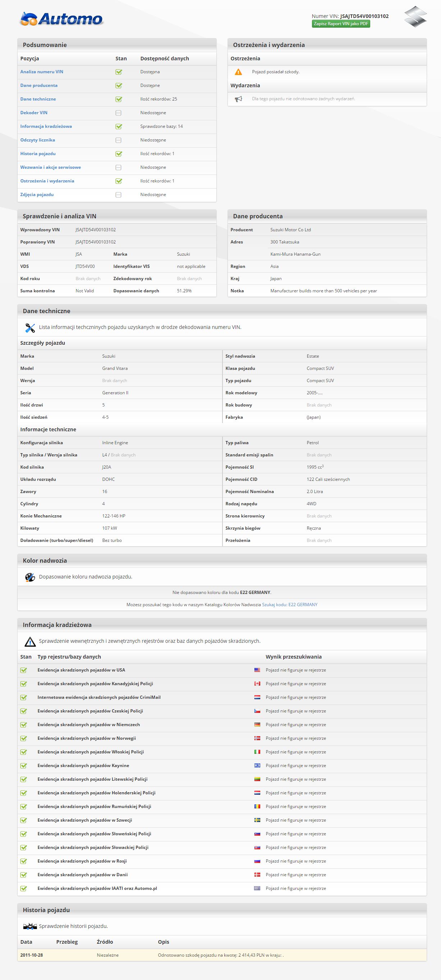This screenshot has height=980, width=441.
Task: Save the VIN report as PDF
Action: pyautogui.click(x=341, y=24)
